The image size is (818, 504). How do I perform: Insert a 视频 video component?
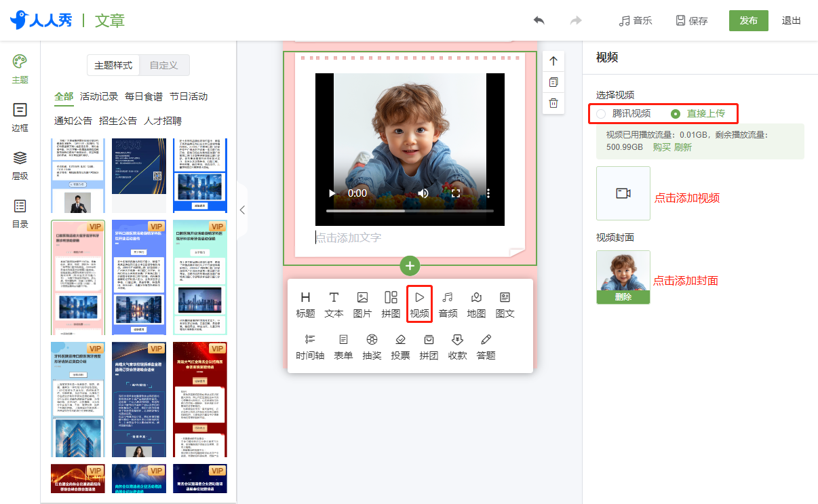(420, 305)
